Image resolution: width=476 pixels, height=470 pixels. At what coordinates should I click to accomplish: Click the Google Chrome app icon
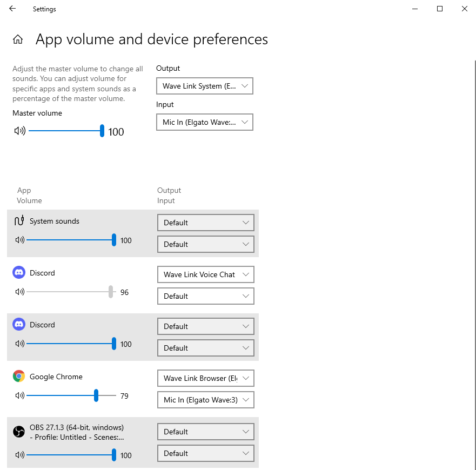coord(19,377)
